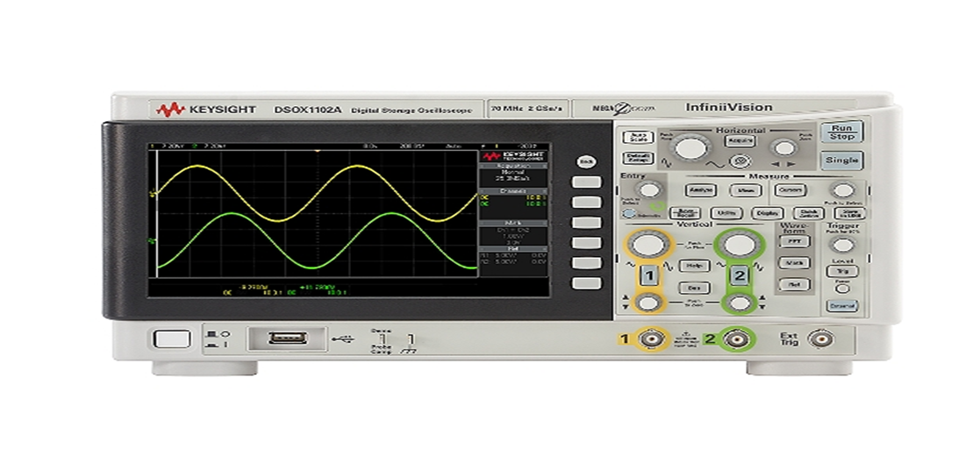Tap the Quick Action key
Image resolution: width=980 pixels, height=457 pixels.
coord(808,213)
